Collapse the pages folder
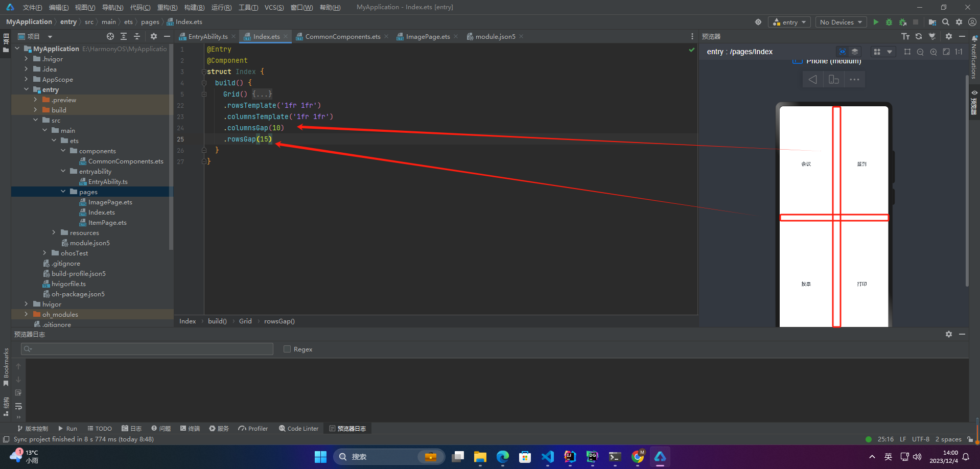The width and height of the screenshot is (980, 469). coord(63,192)
